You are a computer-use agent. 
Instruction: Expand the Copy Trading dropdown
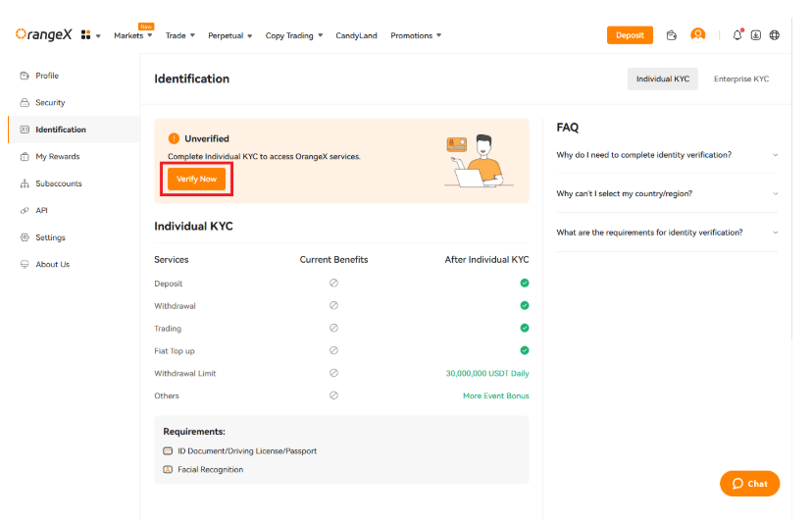(294, 36)
